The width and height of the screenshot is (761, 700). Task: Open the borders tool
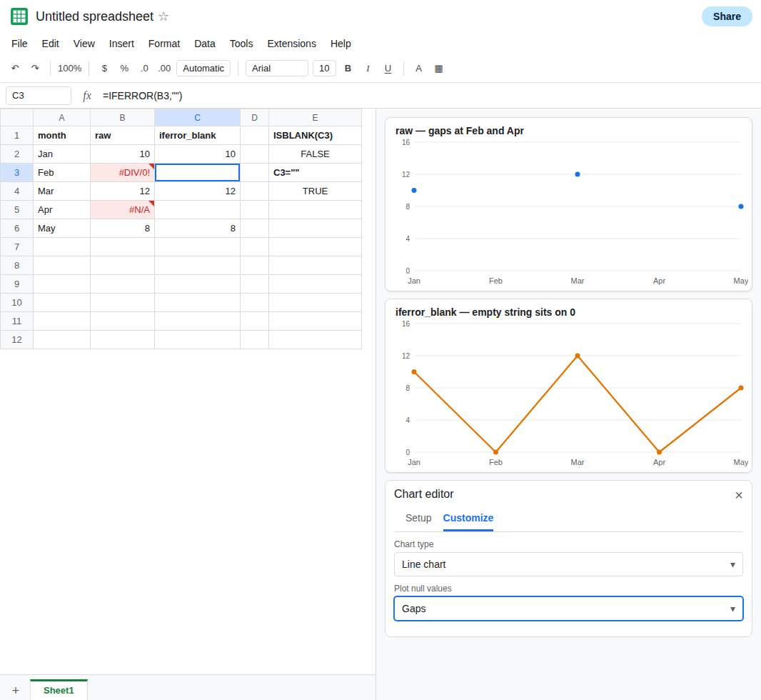(x=439, y=69)
